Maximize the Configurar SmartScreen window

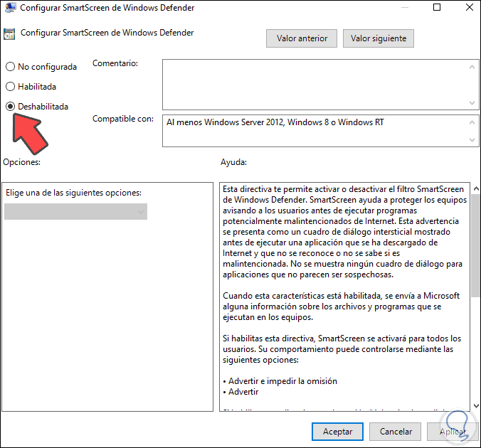436,7
